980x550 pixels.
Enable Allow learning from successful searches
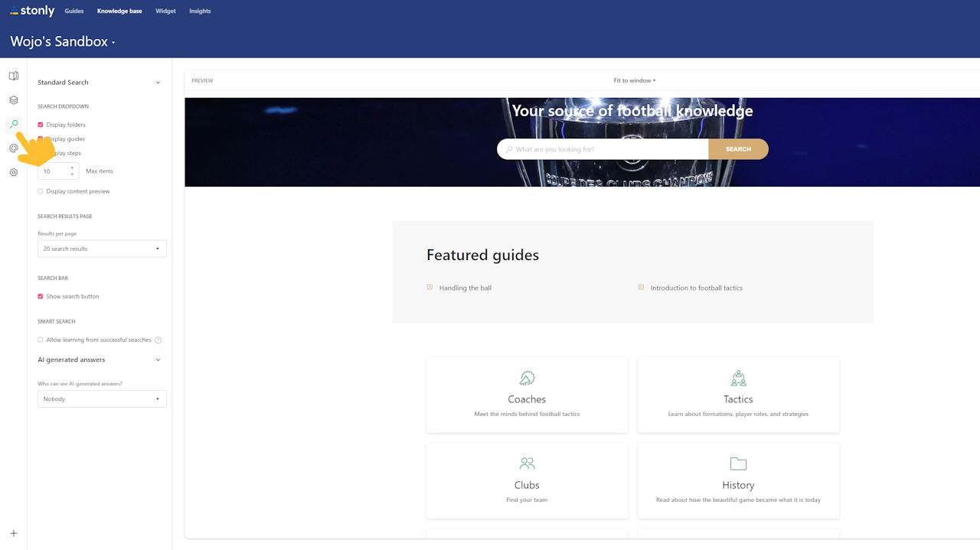click(x=41, y=340)
